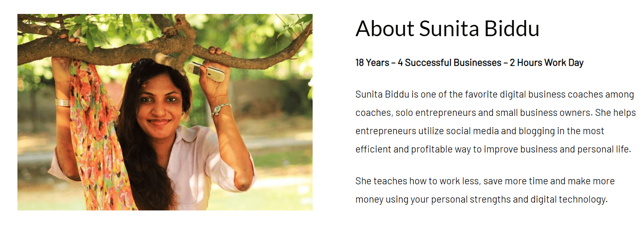This screenshot has width=644, height=227.
Task: Click the floral scarf hanging from the branch
Action: click(94, 139)
